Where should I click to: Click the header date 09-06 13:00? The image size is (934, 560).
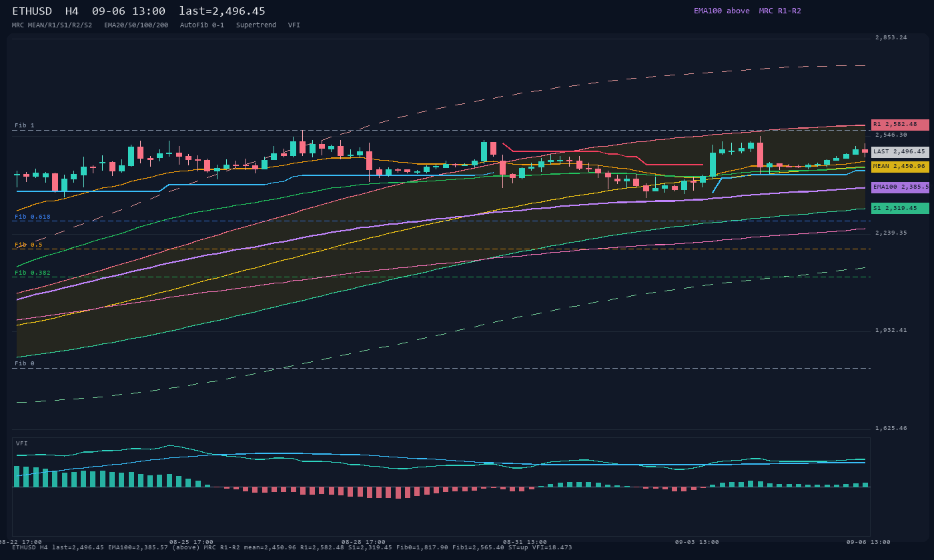[129, 11]
